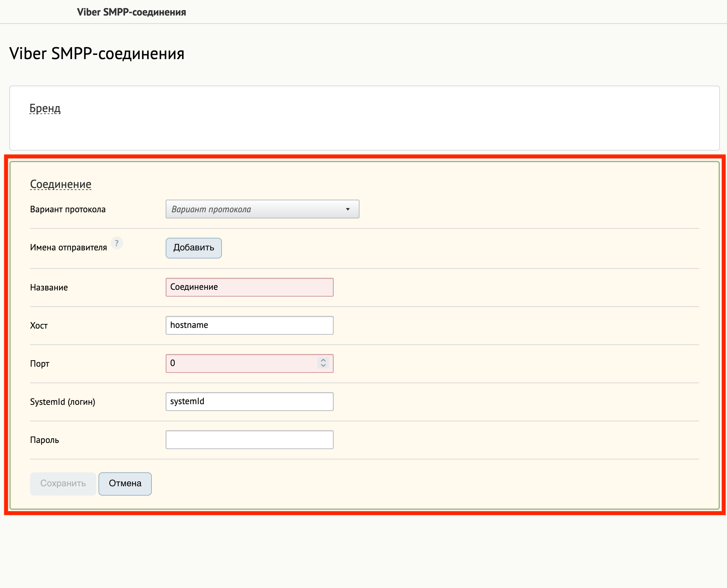Click the SystemId (логин) label
This screenshot has width=727, height=588.
coord(63,402)
